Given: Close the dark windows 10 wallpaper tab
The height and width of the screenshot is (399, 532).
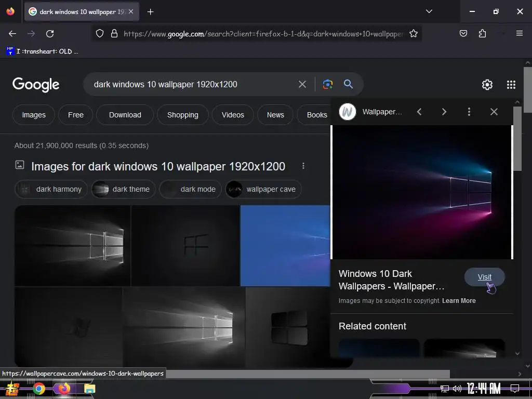Looking at the screenshot, I should coord(131,11).
